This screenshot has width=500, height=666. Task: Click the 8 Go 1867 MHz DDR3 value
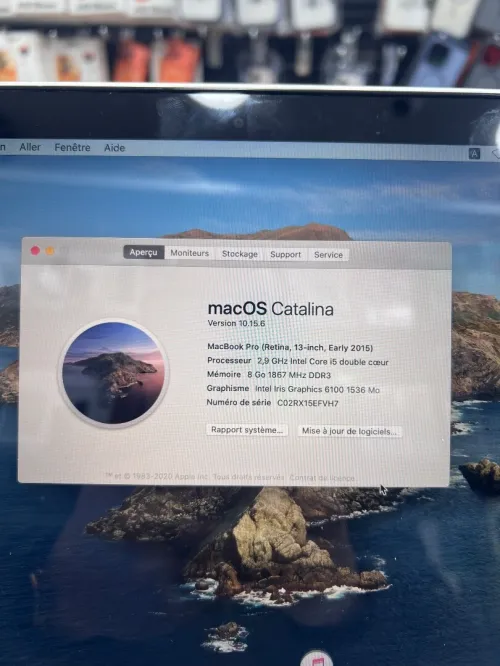pos(289,375)
